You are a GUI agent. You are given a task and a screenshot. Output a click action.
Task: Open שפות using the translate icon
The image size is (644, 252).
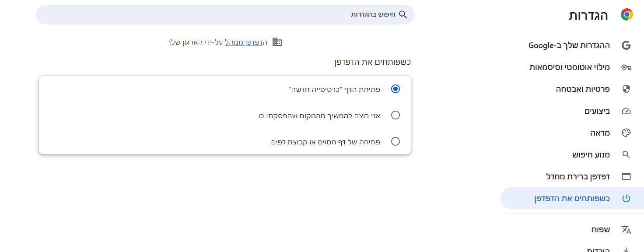(626, 229)
